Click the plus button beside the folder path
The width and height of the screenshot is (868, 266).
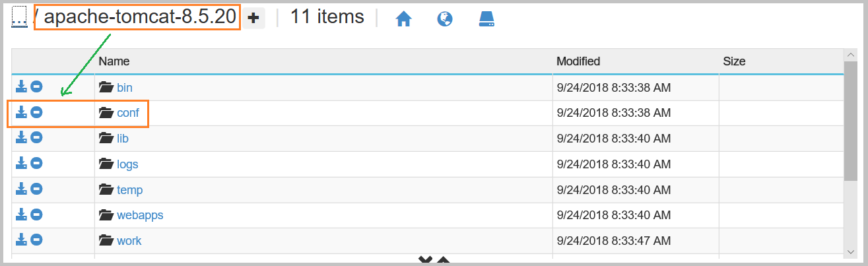point(253,18)
